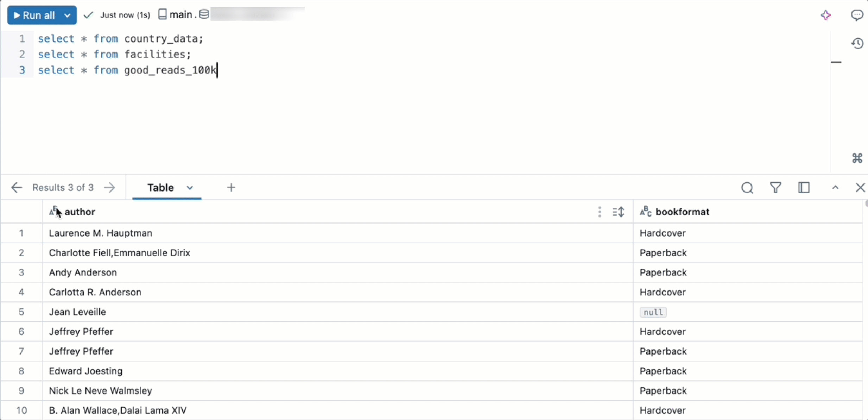This screenshot has width=868, height=420.
Task: Click the options menu on author column
Action: coord(600,212)
